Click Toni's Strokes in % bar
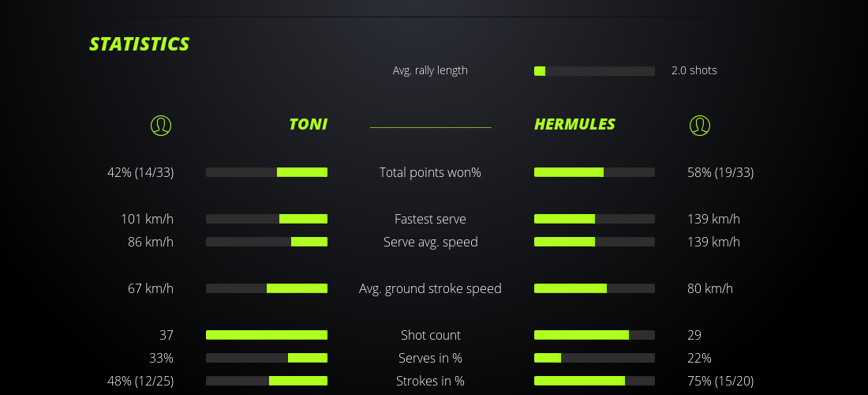This screenshot has width=868, height=395. point(267,381)
